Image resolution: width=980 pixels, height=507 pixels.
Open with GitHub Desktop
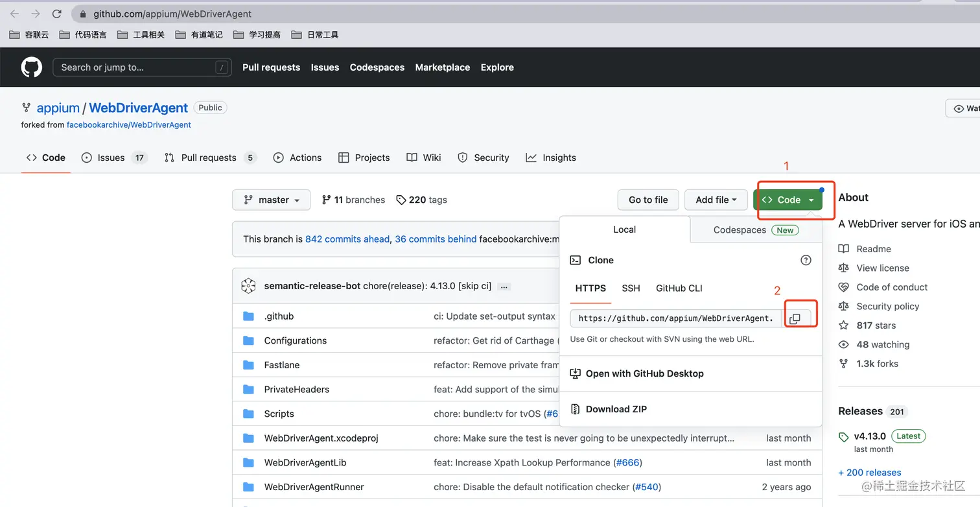(644, 373)
